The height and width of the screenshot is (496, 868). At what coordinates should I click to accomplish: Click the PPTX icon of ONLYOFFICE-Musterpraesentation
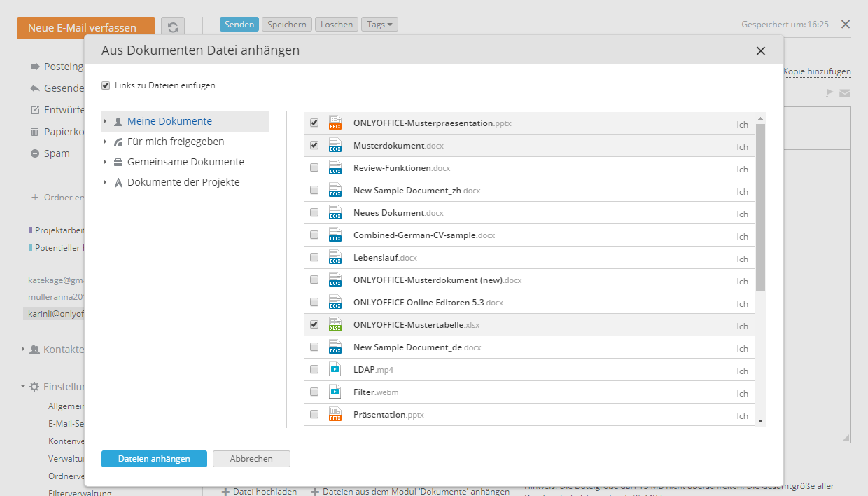tap(335, 123)
